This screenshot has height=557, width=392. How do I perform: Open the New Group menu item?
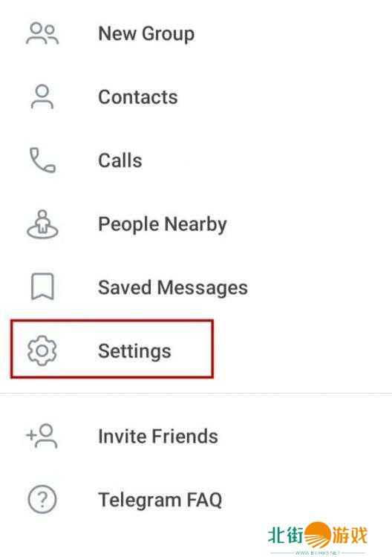click(196, 33)
